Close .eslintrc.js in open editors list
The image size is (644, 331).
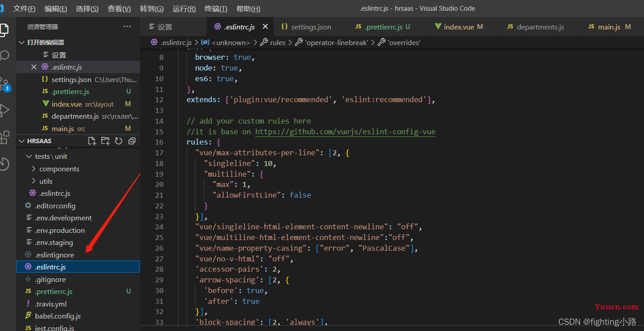coord(34,67)
